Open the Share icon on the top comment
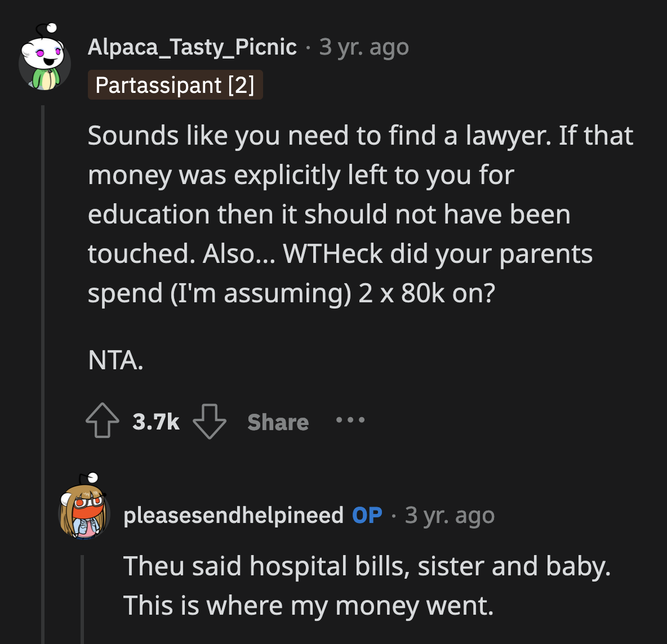This screenshot has height=644, width=667. pyautogui.click(x=277, y=422)
